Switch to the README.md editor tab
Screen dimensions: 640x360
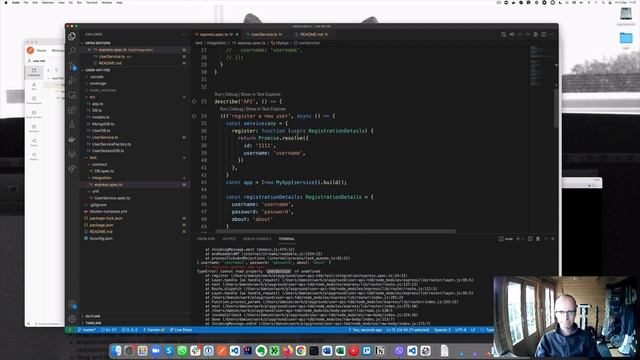coord(313,34)
